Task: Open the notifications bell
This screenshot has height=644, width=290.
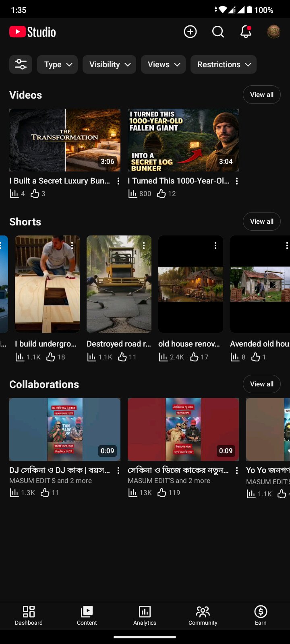Action: [246, 32]
